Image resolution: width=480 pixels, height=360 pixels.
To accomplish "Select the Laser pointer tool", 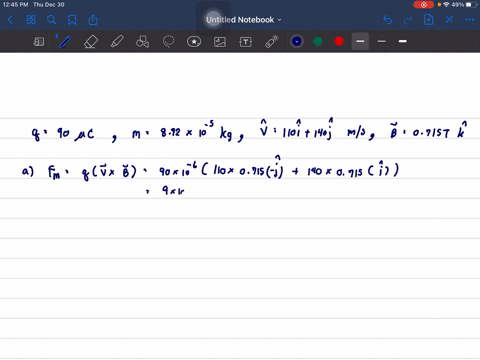I will [x=271, y=42].
